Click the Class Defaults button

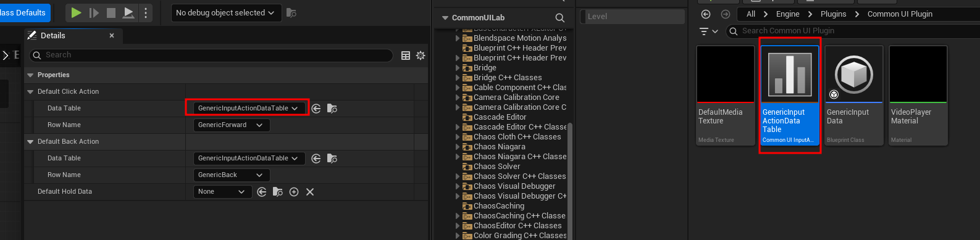pyautogui.click(x=23, y=12)
